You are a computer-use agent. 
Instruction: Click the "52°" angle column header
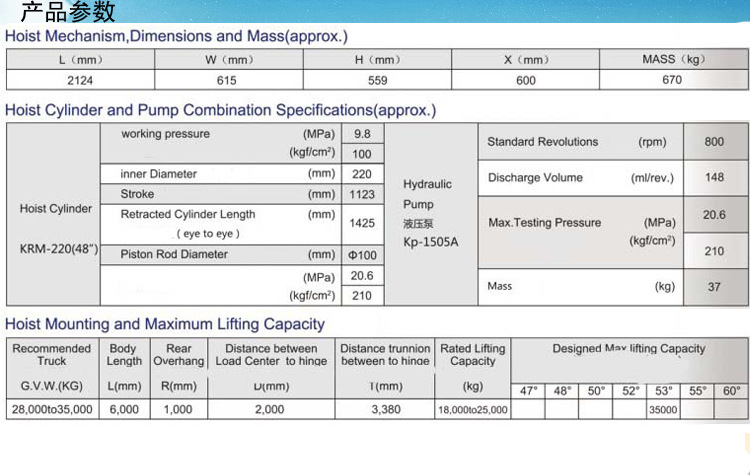point(630,391)
